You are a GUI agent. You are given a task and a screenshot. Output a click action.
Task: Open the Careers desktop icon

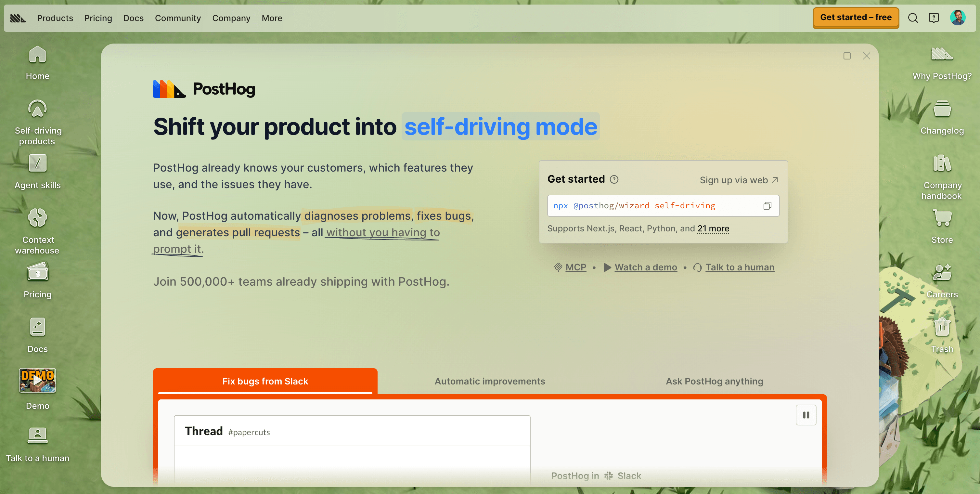[942, 281]
